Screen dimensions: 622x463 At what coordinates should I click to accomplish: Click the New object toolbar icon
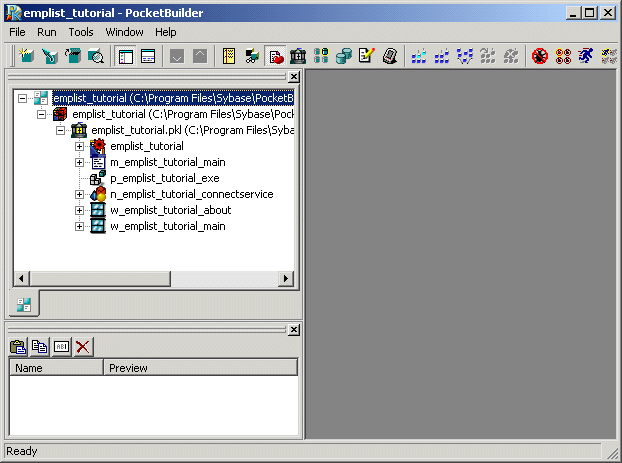coord(27,56)
